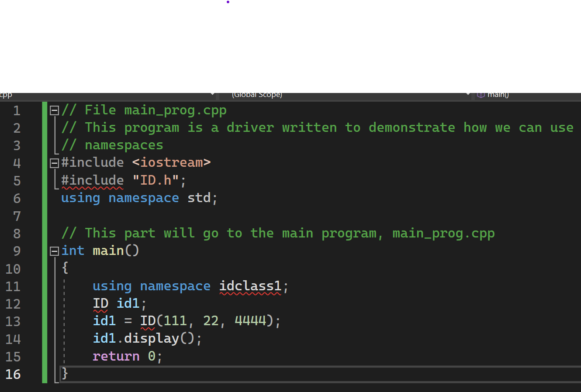Click the red squiggle under idclass1
The height and width of the screenshot is (392, 581).
pos(250,293)
